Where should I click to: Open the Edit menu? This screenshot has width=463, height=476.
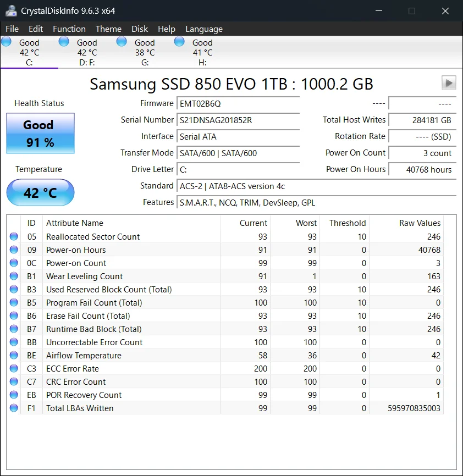(x=36, y=29)
